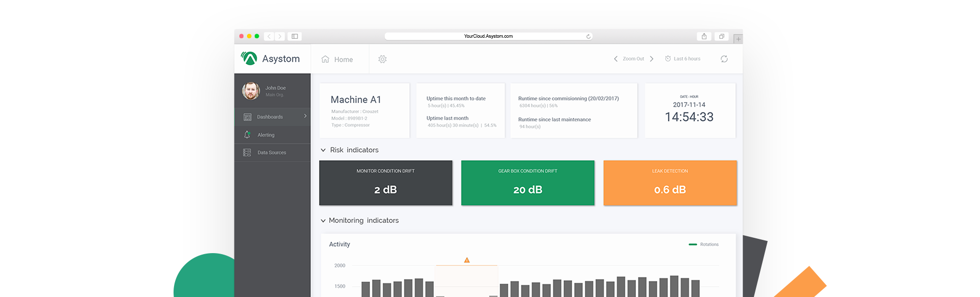Expand the Dashboards submenu arrow
Screen dimensions: 980x297
tap(305, 116)
